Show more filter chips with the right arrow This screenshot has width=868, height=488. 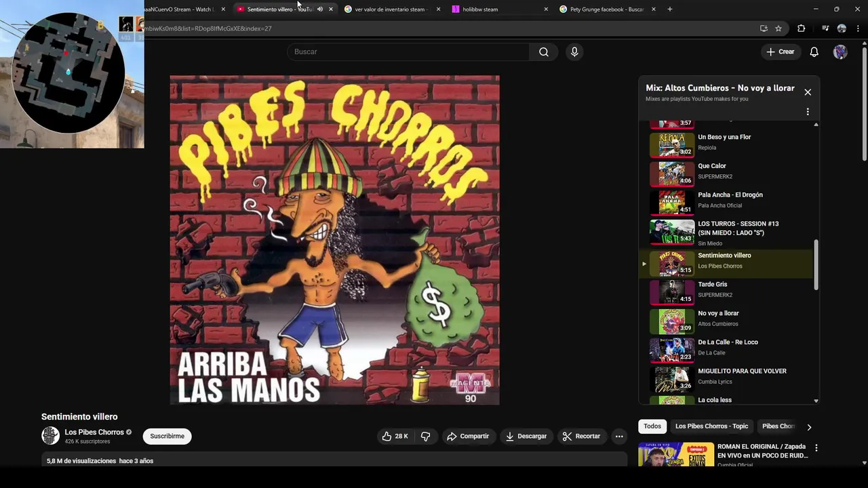(x=809, y=427)
